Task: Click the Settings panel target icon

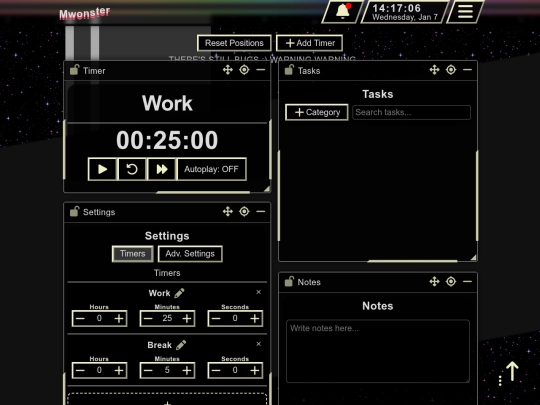Action: 244,211
